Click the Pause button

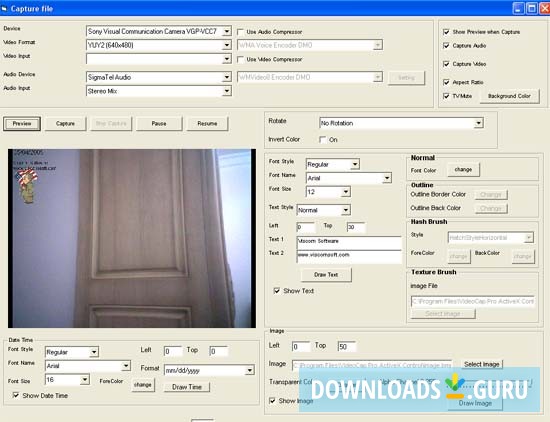pos(159,123)
